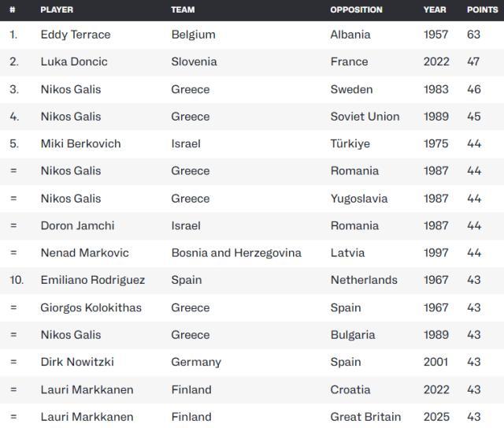The height and width of the screenshot is (428, 504).
Task: Click the Soviet Union opposition cell
Action: pyautogui.click(x=365, y=117)
